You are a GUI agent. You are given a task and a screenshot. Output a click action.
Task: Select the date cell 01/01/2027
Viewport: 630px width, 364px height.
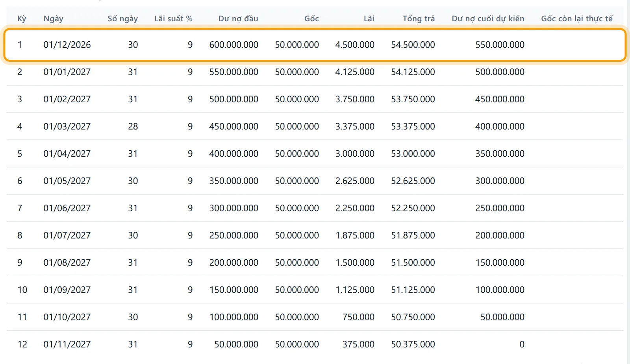67,72
